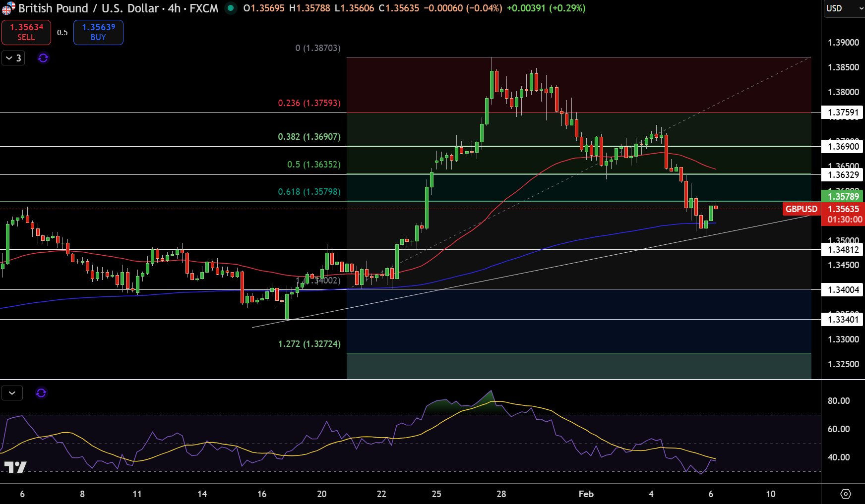This screenshot has height=504, width=865.
Task: Click the TradingView logo
Action: pyautogui.click(x=15, y=467)
